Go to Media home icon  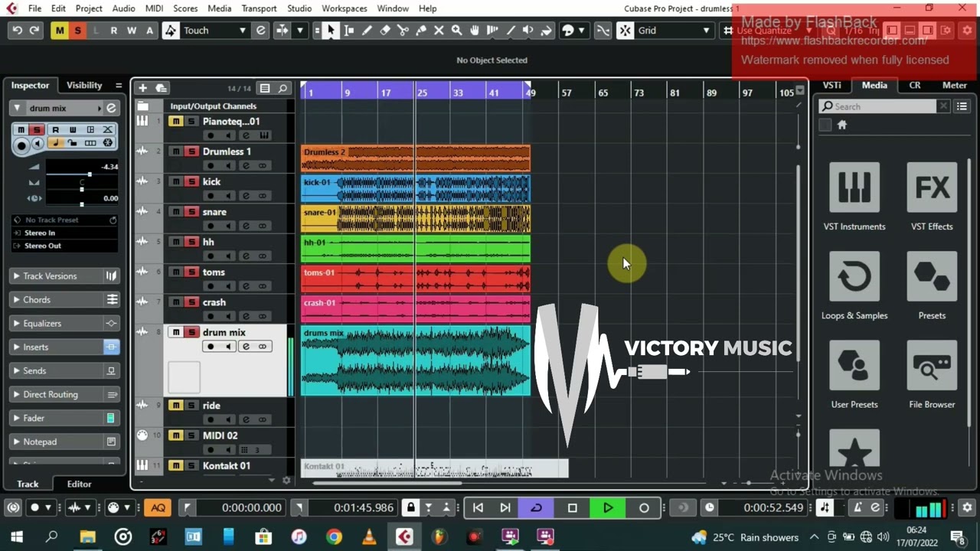[x=842, y=125]
